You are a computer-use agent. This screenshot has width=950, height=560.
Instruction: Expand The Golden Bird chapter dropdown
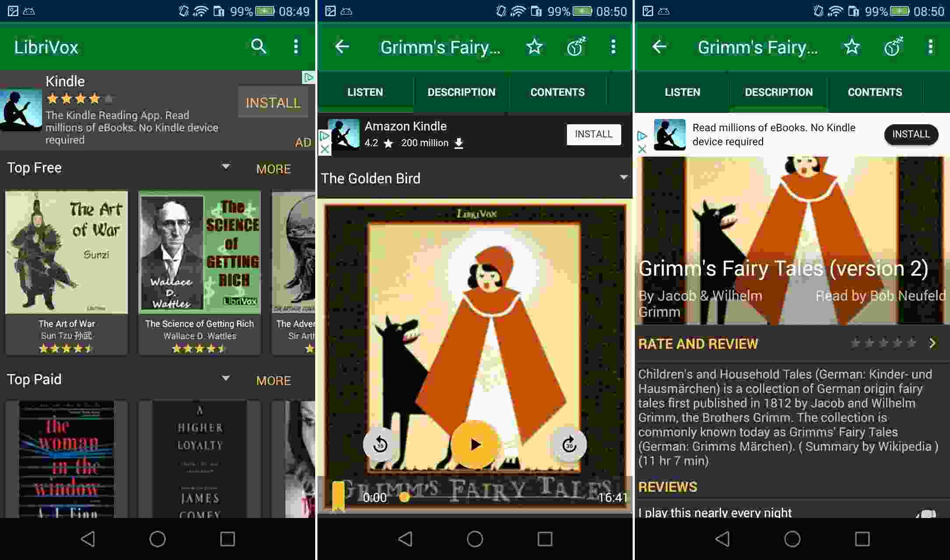622,178
